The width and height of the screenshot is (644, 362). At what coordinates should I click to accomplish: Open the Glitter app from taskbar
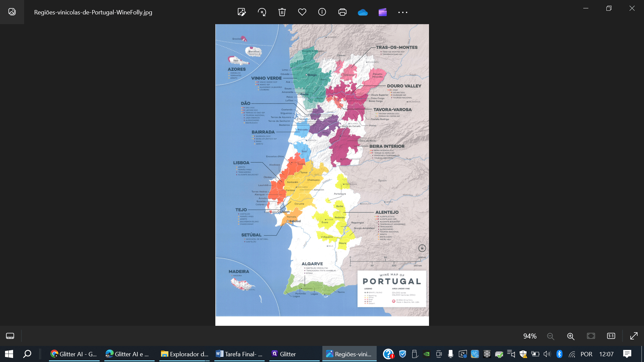click(294, 354)
